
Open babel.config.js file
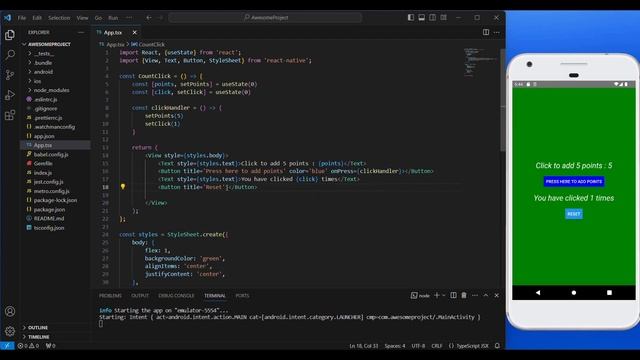pyautogui.click(x=51, y=154)
